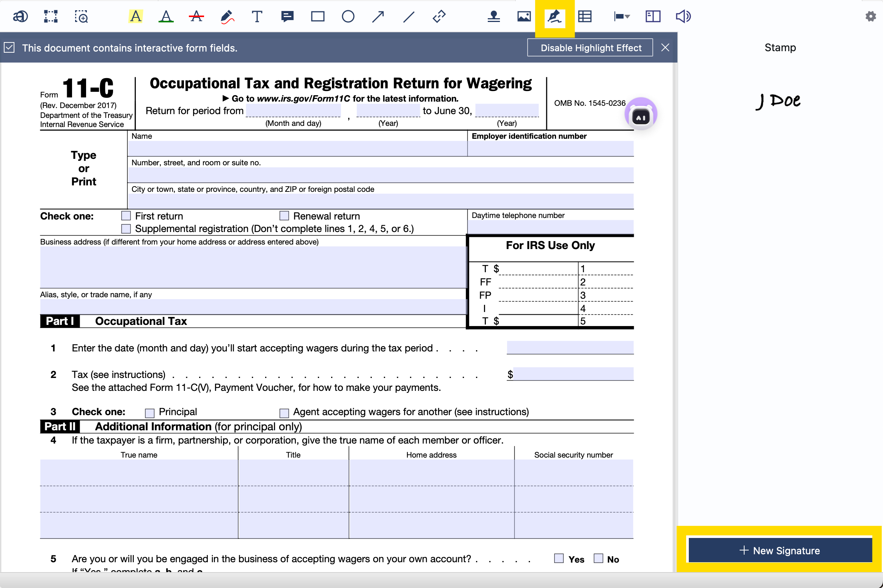This screenshot has width=883, height=588.
Task: Select the sticker annotation tool
Action: tap(20, 16)
